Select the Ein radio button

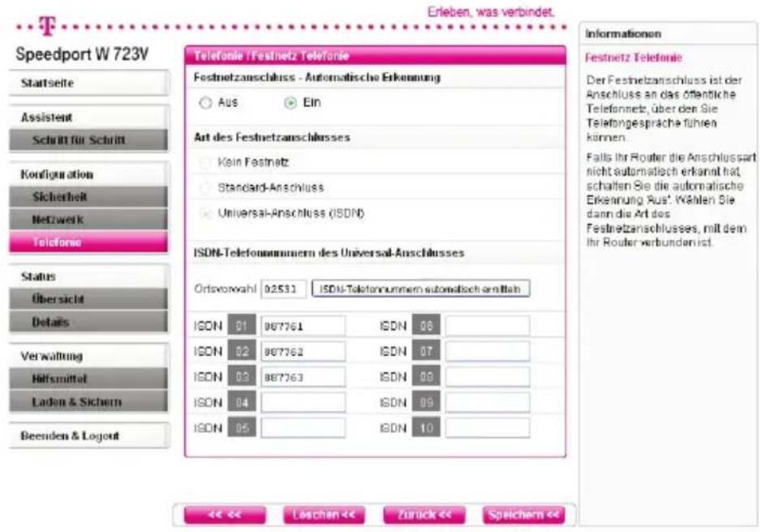[290, 103]
